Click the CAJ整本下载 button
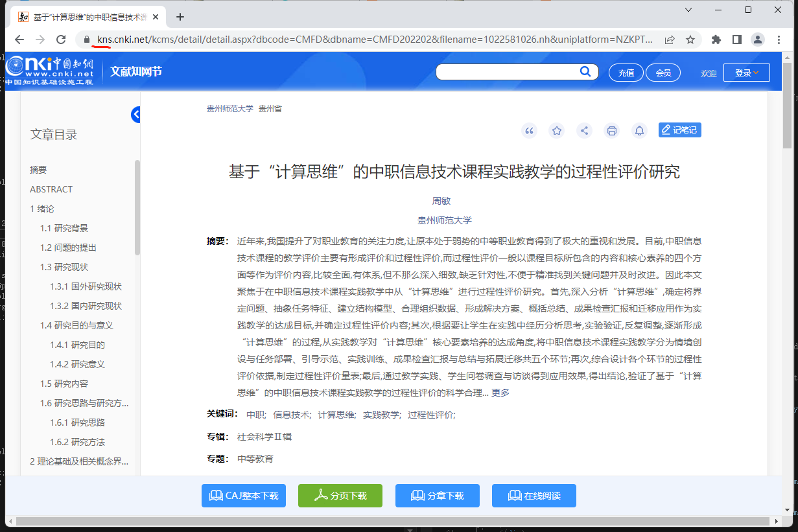Viewport: 798px width, 532px height. pos(244,496)
